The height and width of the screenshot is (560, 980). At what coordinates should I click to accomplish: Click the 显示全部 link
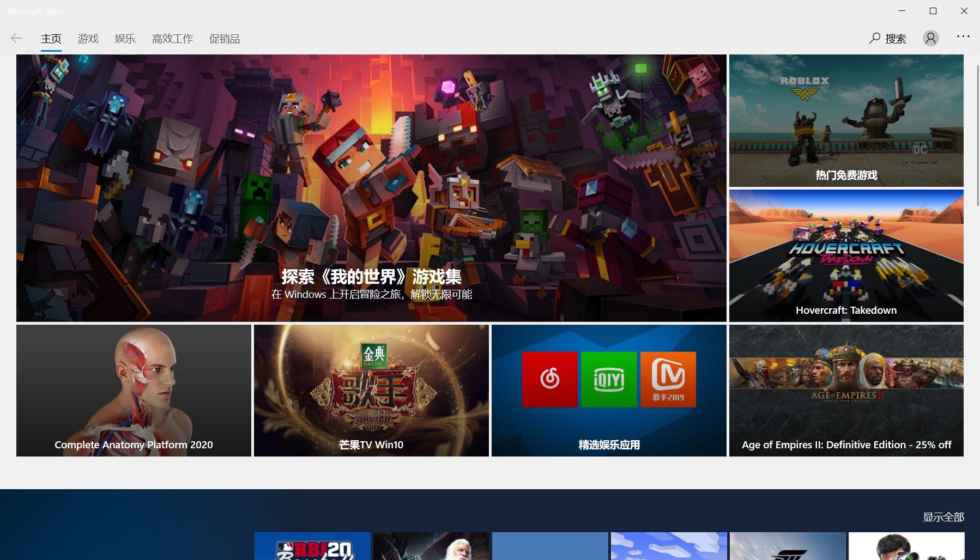[x=943, y=517]
